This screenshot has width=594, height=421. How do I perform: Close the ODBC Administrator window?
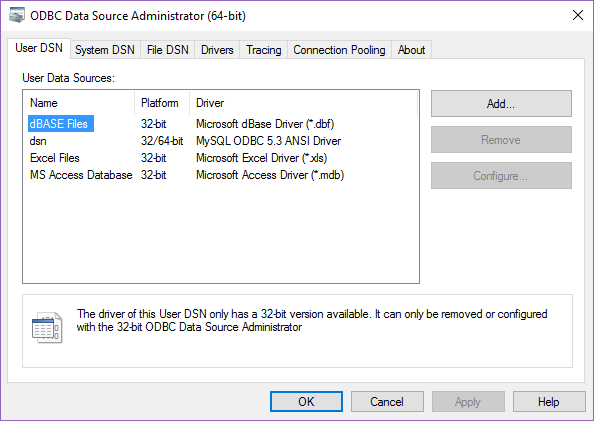coord(578,16)
